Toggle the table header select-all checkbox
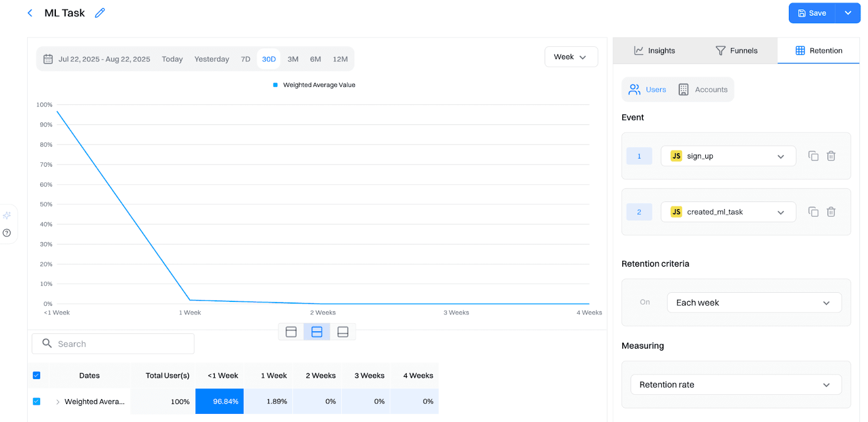The image size is (868, 422). (36, 375)
